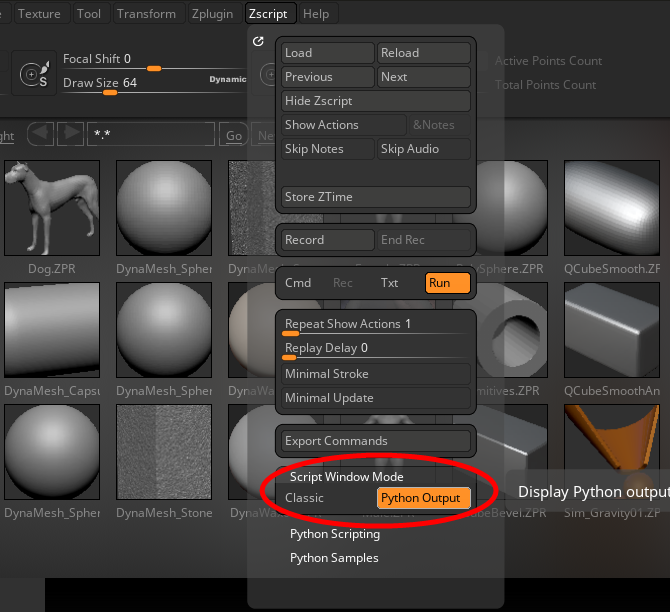
Task: Click the right arrow browse-forward icon
Action: pos(70,134)
